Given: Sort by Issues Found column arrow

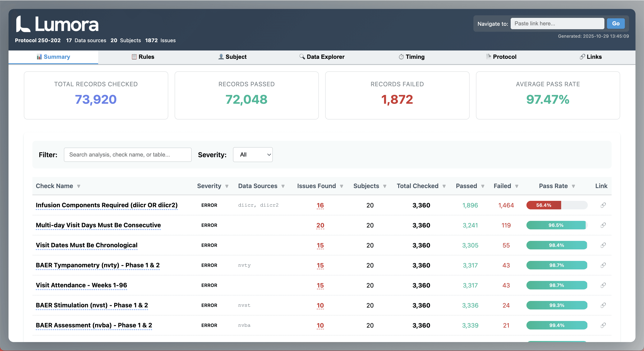Looking at the screenshot, I should point(342,186).
